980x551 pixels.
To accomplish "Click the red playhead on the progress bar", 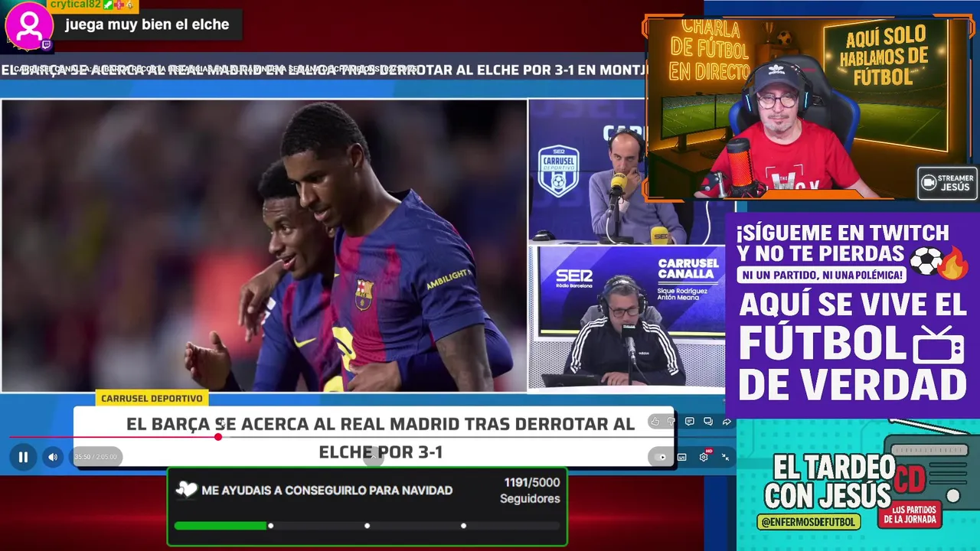I will pos(218,436).
